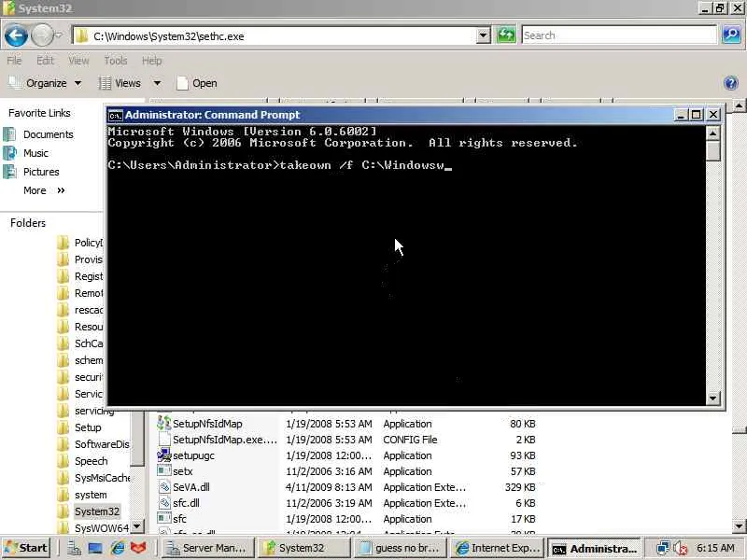Select the SchCache folder in tree

point(89,343)
